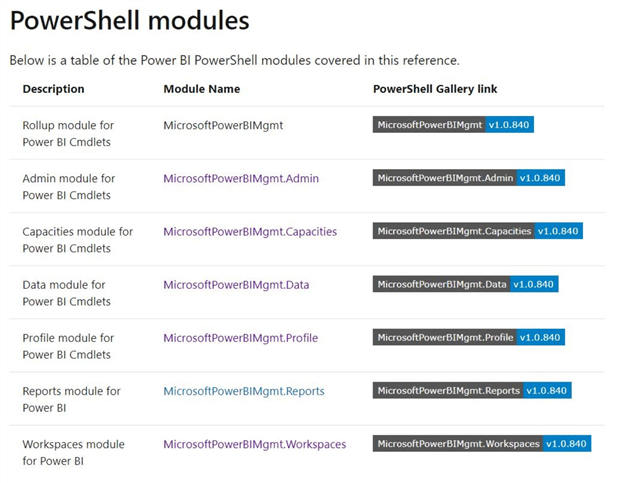Click the MicrosoftPowerBIMgmt.Capacities v1.0.840 gallery badge
The height and width of the screenshot is (483, 634).
click(x=477, y=231)
